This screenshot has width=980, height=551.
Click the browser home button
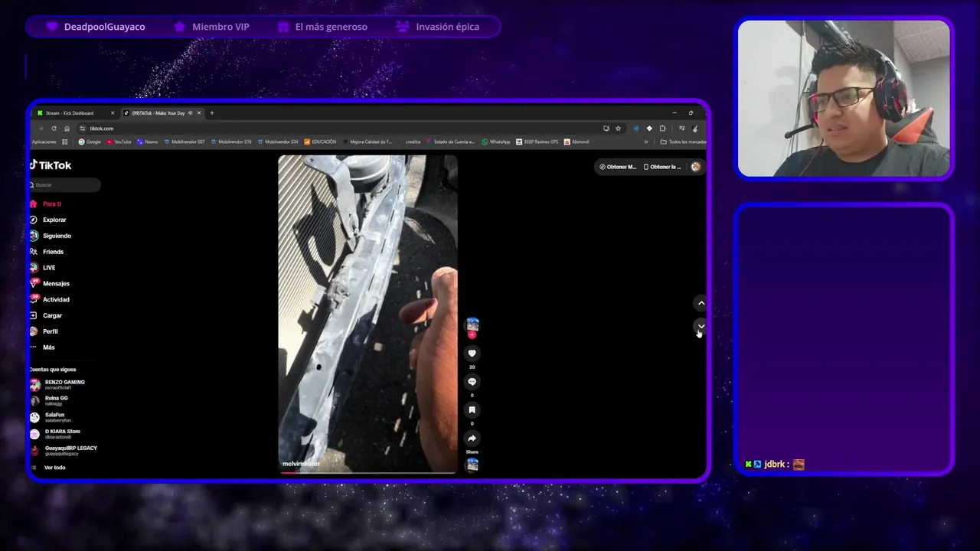click(x=67, y=129)
